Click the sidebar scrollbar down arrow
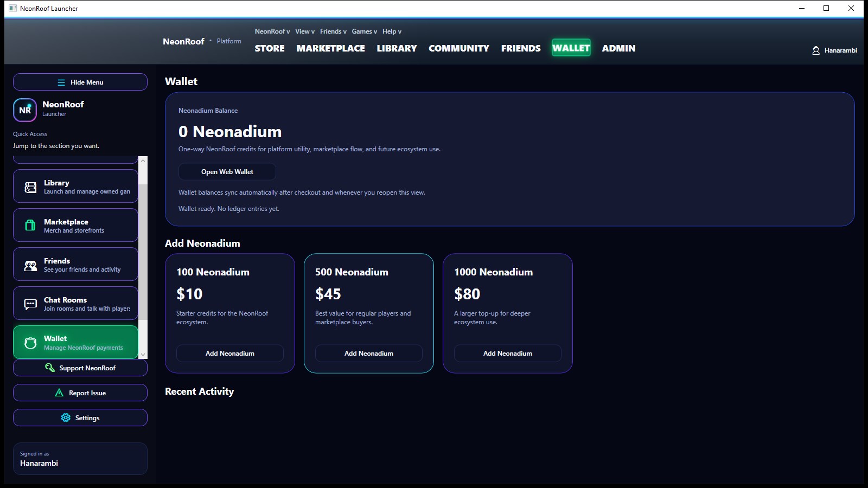This screenshot has width=868, height=488. [143, 355]
